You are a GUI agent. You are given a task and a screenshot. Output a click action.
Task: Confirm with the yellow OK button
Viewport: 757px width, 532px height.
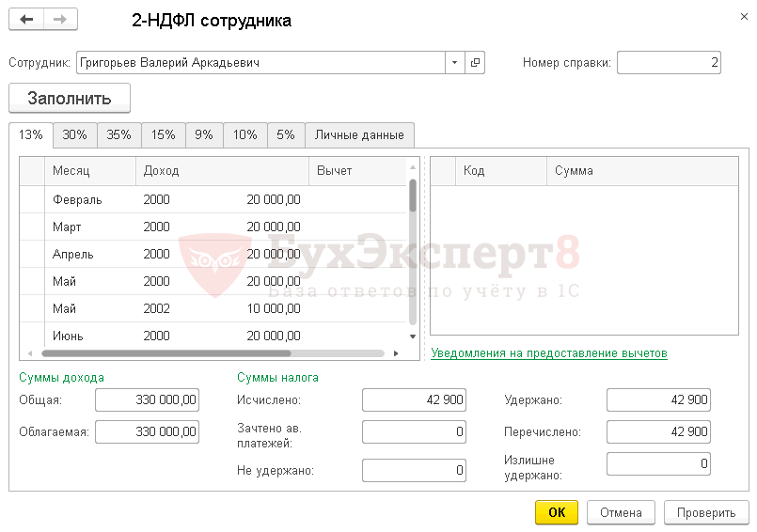(557, 512)
